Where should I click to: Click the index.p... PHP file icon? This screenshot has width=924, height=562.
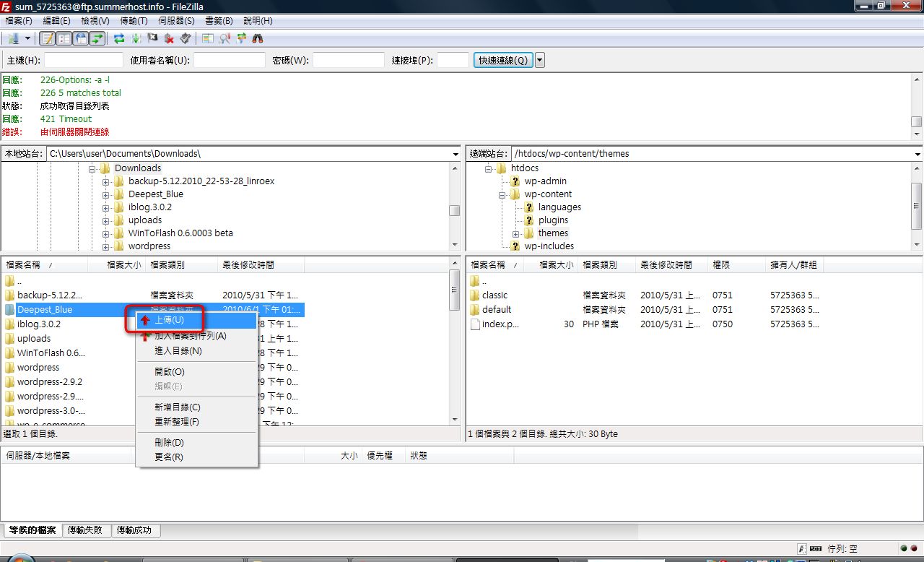tap(475, 324)
